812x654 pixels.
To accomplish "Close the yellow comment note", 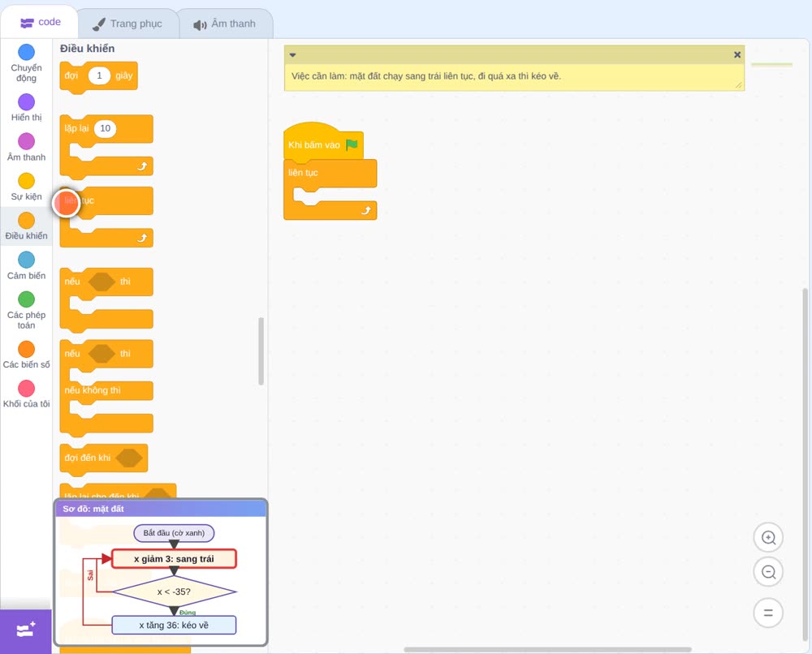I will [737, 55].
